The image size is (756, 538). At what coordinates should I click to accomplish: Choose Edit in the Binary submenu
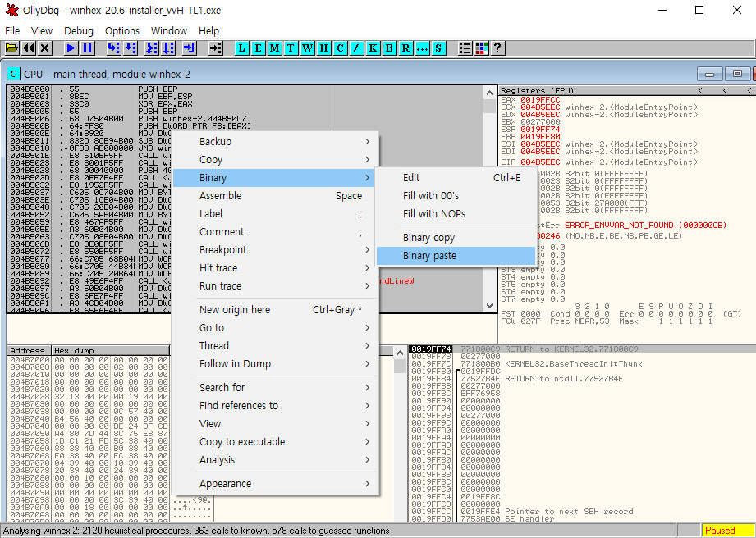[456, 178]
